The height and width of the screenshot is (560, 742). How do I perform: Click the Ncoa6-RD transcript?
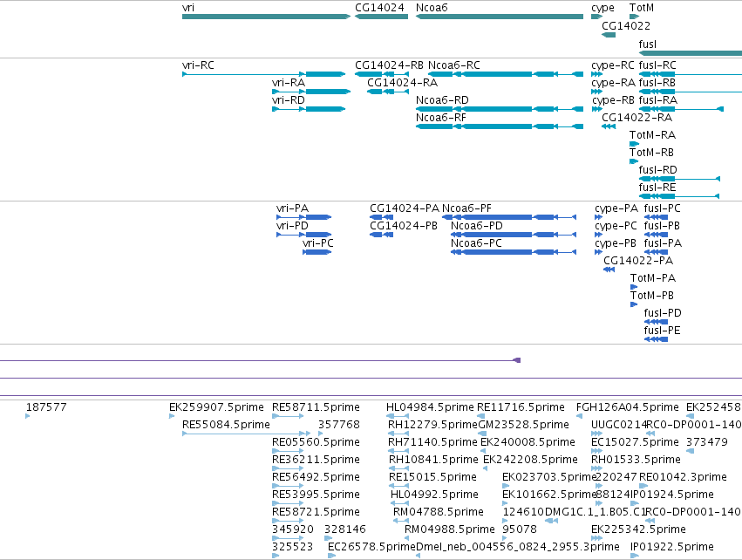point(500,109)
